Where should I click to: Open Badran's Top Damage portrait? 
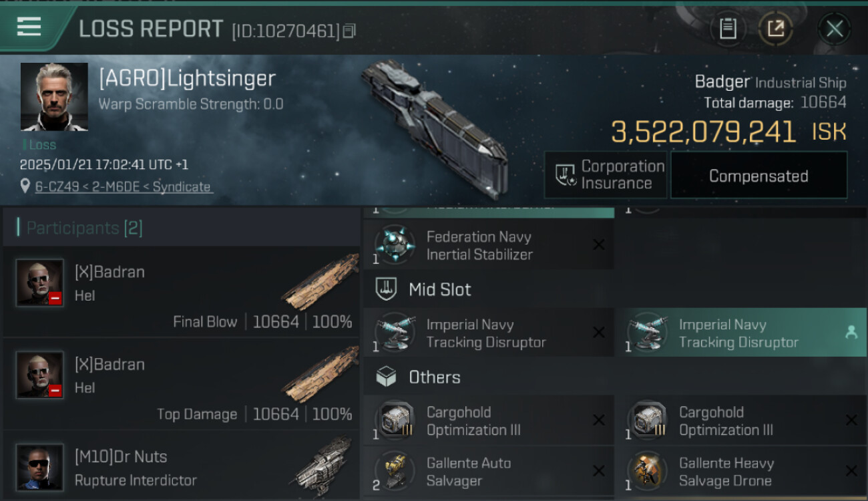coord(40,375)
